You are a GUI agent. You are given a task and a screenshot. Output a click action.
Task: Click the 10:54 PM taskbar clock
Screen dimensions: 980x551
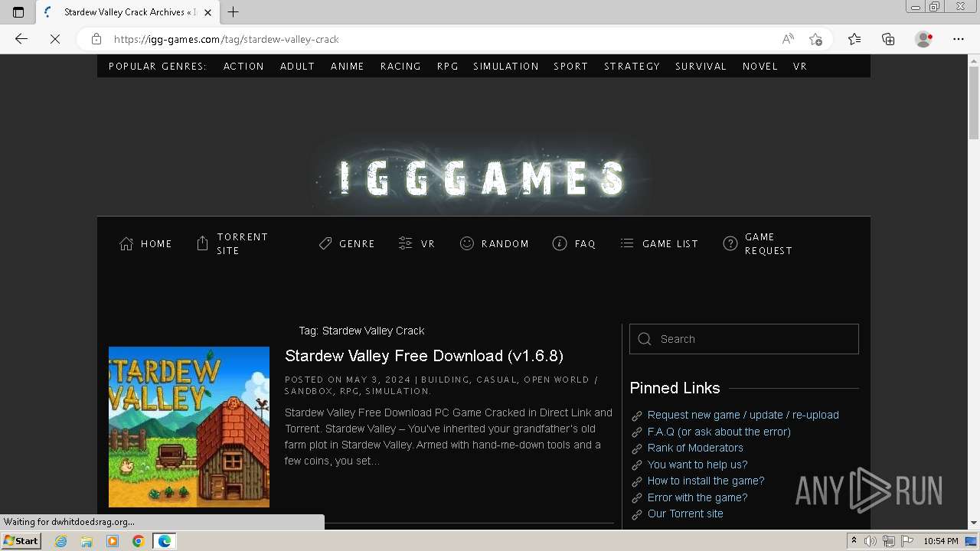tap(941, 541)
